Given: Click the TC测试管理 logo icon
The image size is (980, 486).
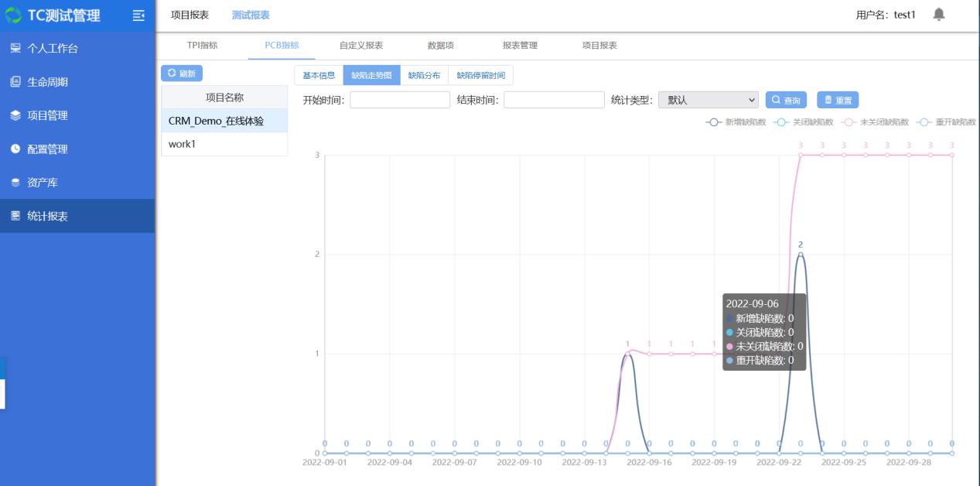Looking at the screenshot, I should click(x=14, y=15).
